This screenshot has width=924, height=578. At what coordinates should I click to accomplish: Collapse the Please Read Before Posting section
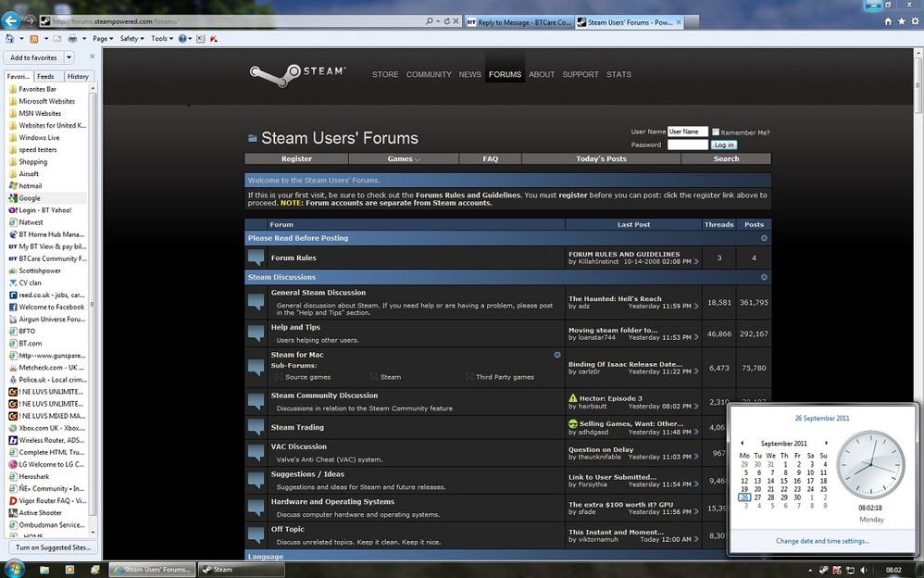(x=764, y=238)
